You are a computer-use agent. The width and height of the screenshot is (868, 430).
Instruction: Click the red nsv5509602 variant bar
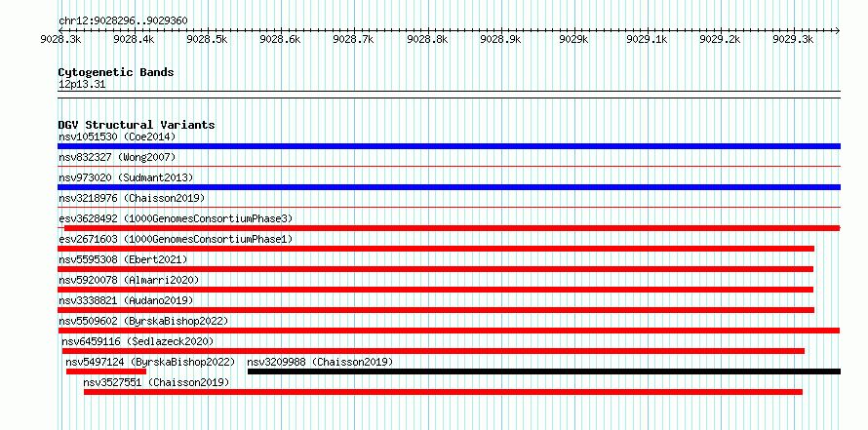(x=449, y=331)
